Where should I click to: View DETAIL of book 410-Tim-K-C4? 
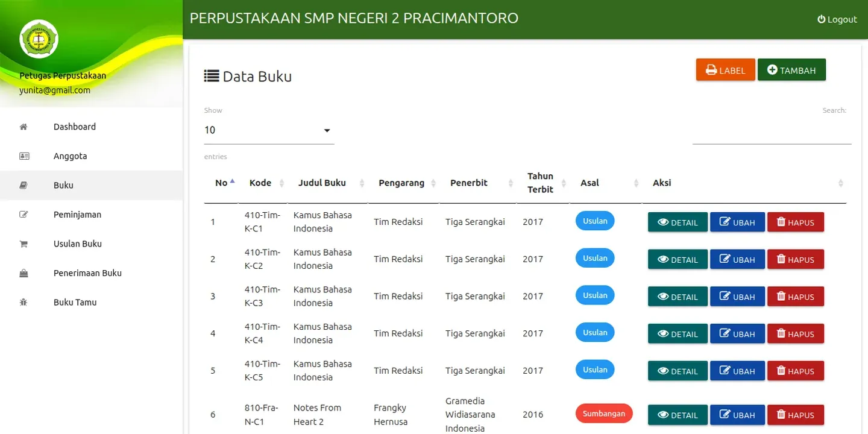click(x=678, y=334)
